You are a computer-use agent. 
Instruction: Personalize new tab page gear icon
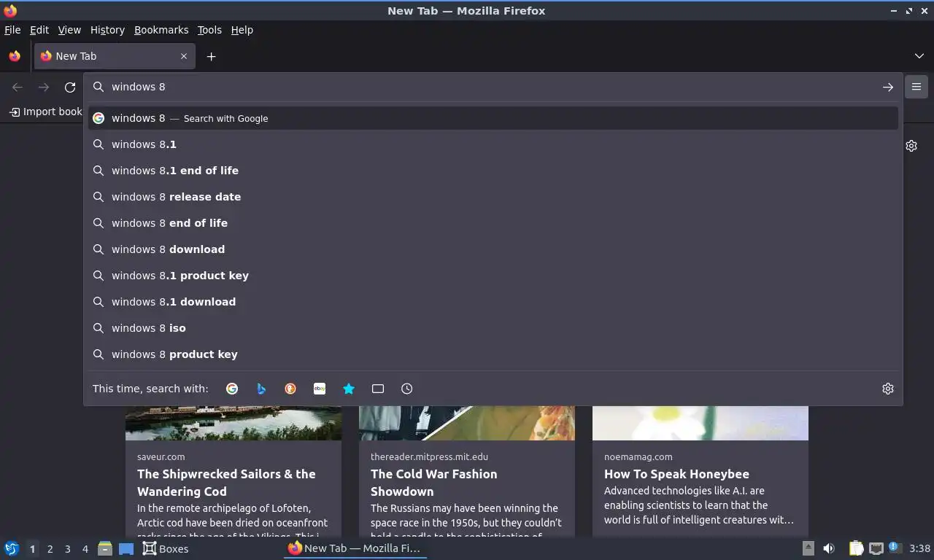point(911,146)
